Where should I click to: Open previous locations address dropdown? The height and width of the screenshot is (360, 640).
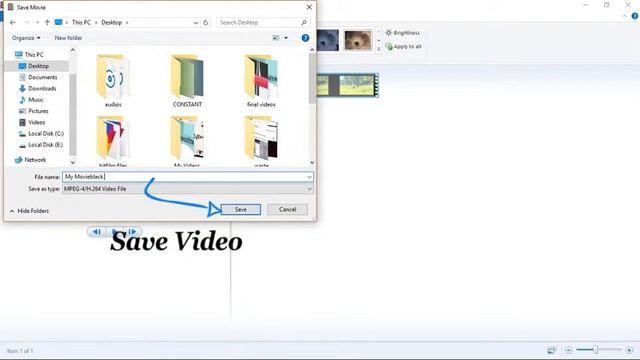coord(196,22)
